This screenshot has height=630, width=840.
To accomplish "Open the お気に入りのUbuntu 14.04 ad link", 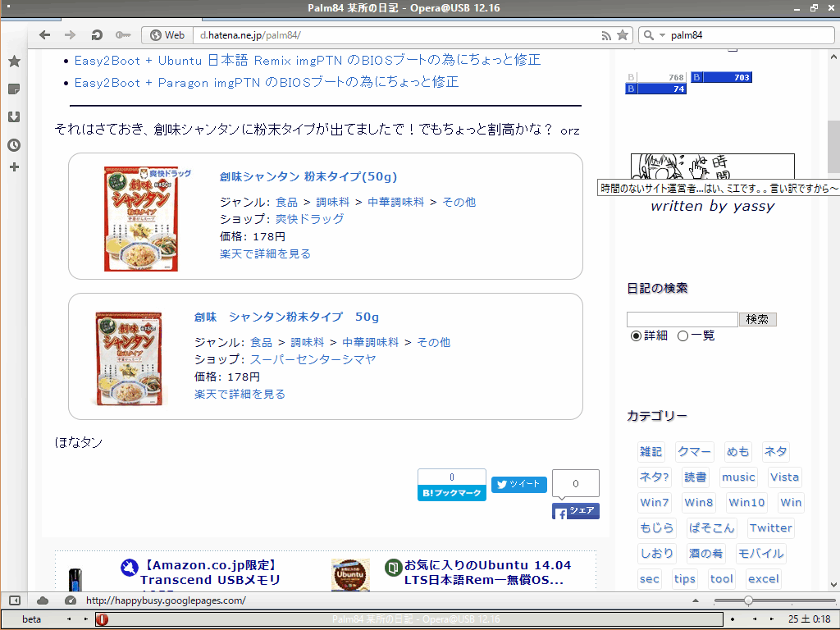I will [x=487, y=572].
